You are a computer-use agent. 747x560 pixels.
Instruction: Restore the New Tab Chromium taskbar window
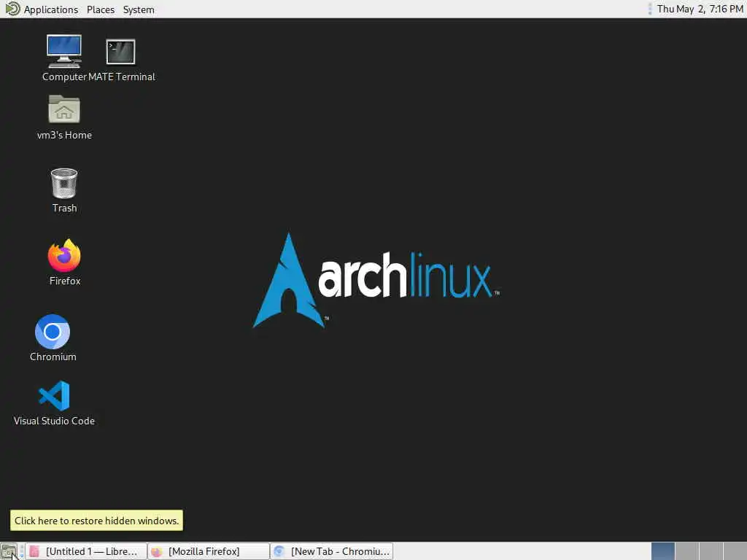pos(332,551)
